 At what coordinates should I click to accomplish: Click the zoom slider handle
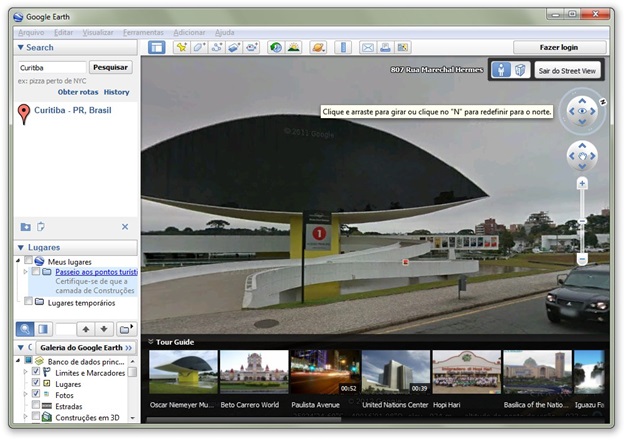(582, 221)
